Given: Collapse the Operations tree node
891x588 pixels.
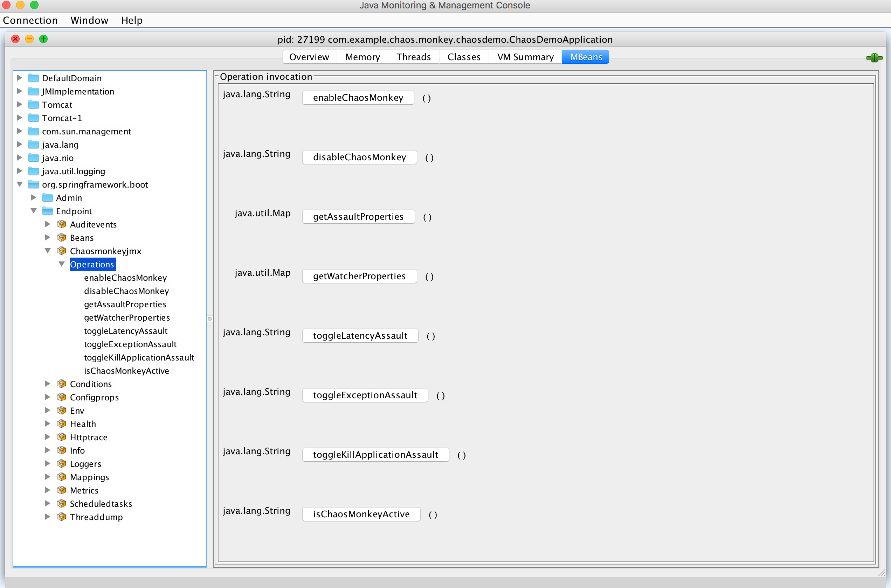Looking at the screenshot, I should coord(62,264).
